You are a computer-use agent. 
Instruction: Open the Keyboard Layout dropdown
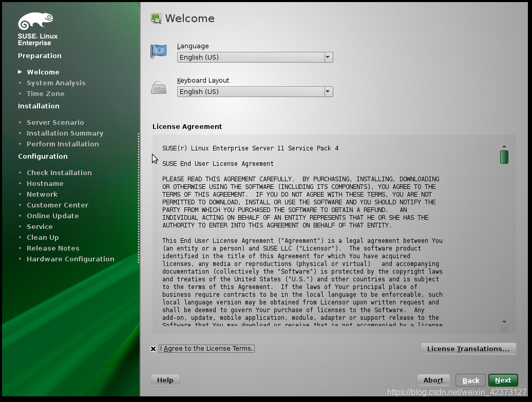pos(255,91)
